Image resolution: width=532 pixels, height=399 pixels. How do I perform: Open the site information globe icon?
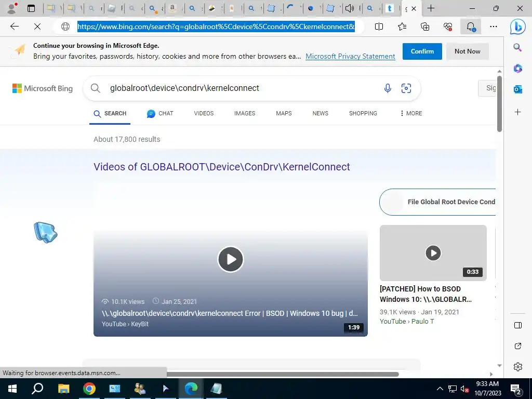pyautogui.click(x=65, y=26)
